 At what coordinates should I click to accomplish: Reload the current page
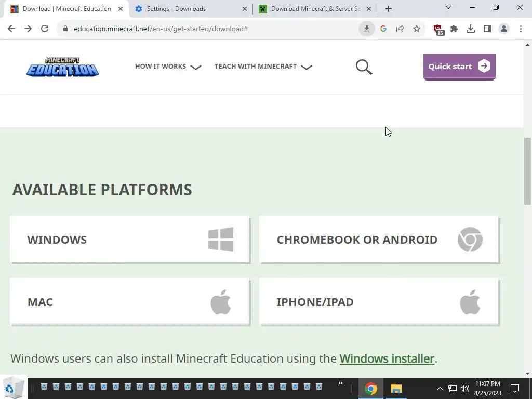(45, 29)
